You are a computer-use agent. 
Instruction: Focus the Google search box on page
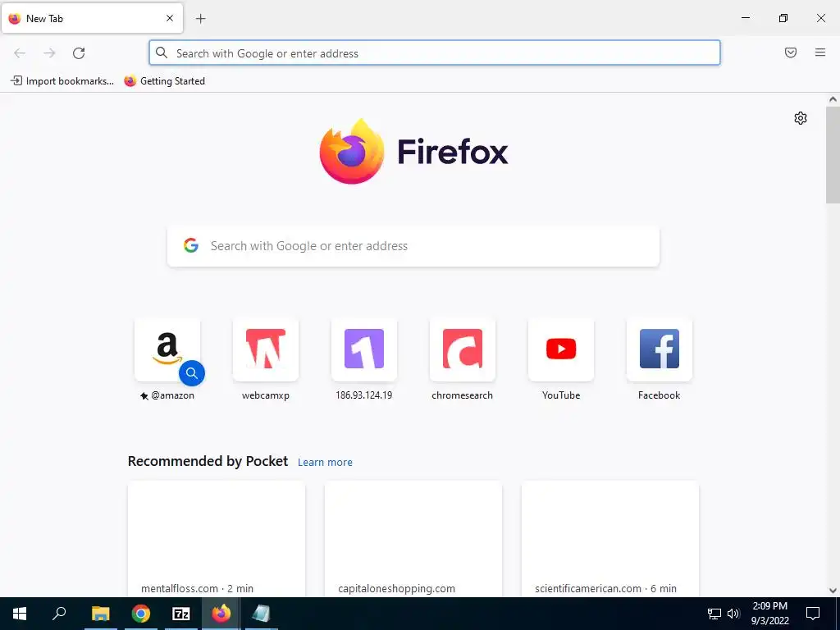pos(413,246)
